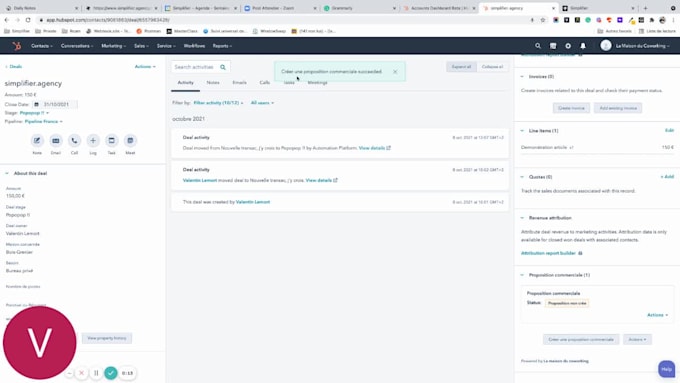
Task: Change the Pipeline France dropdown
Action: click(43, 121)
